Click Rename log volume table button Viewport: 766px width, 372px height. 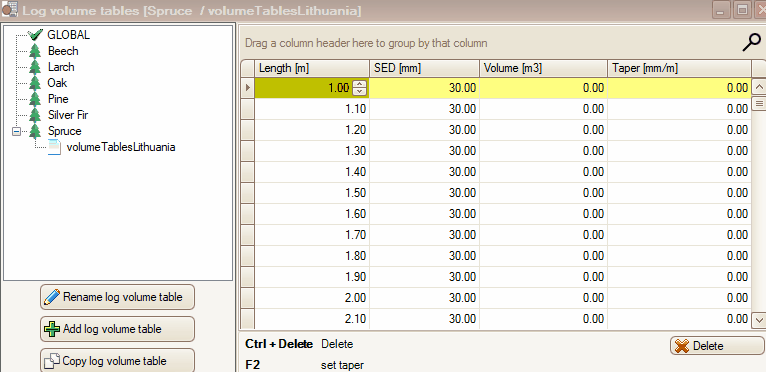click(117, 297)
